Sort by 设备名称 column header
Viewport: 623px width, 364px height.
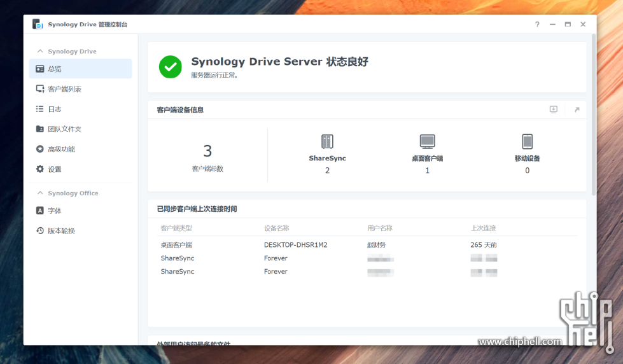point(277,228)
